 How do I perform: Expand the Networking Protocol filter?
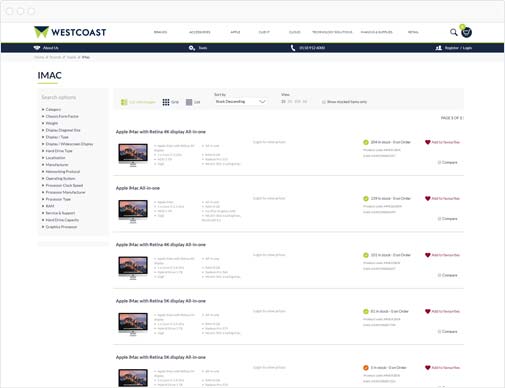point(62,172)
